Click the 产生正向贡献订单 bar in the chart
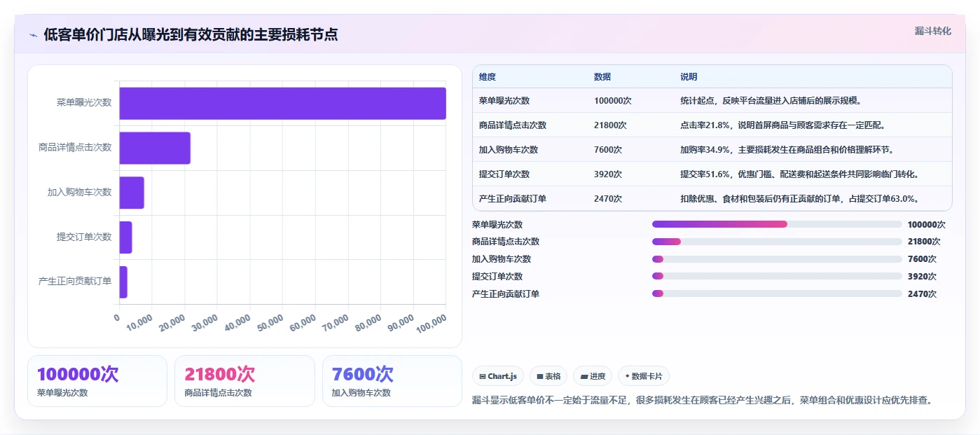The image size is (980, 435). coord(123,282)
